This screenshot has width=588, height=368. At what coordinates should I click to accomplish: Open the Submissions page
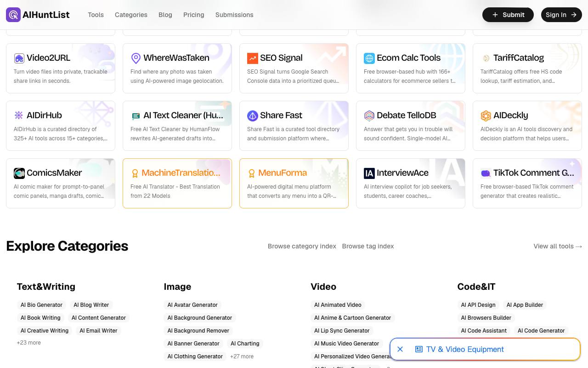coord(234,15)
